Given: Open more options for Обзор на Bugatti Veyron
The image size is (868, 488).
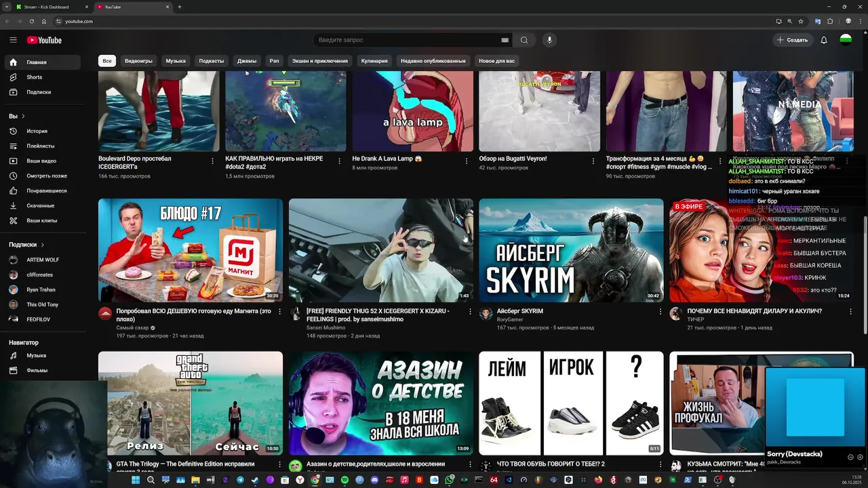Looking at the screenshot, I should pyautogui.click(x=593, y=161).
